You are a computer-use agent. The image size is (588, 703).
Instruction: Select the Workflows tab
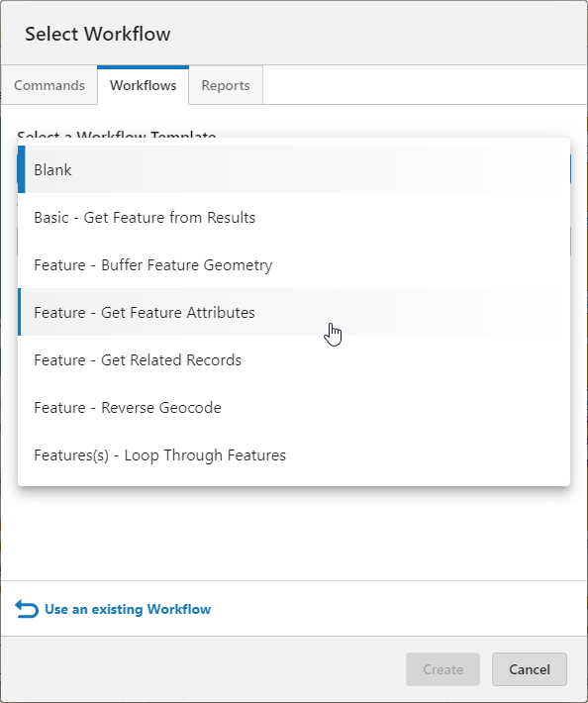coord(143,85)
